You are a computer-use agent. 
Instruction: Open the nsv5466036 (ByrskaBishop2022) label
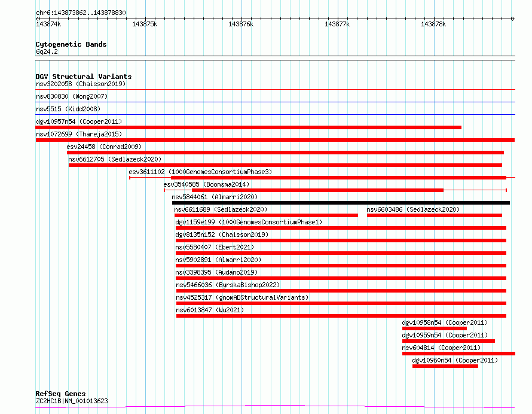click(x=228, y=285)
